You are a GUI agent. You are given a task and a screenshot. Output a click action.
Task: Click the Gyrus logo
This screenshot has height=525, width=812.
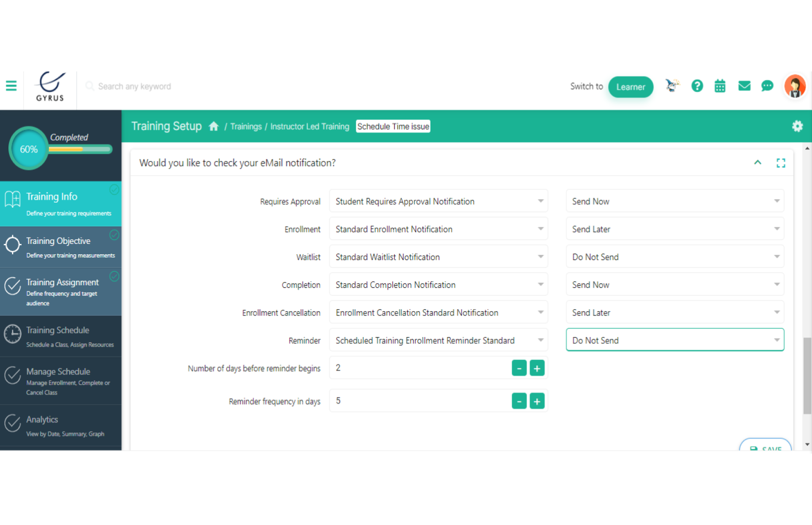[50, 86]
